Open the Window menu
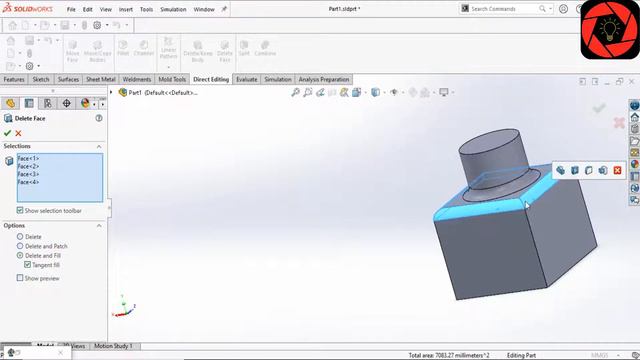 pyautogui.click(x=204, y=9)
